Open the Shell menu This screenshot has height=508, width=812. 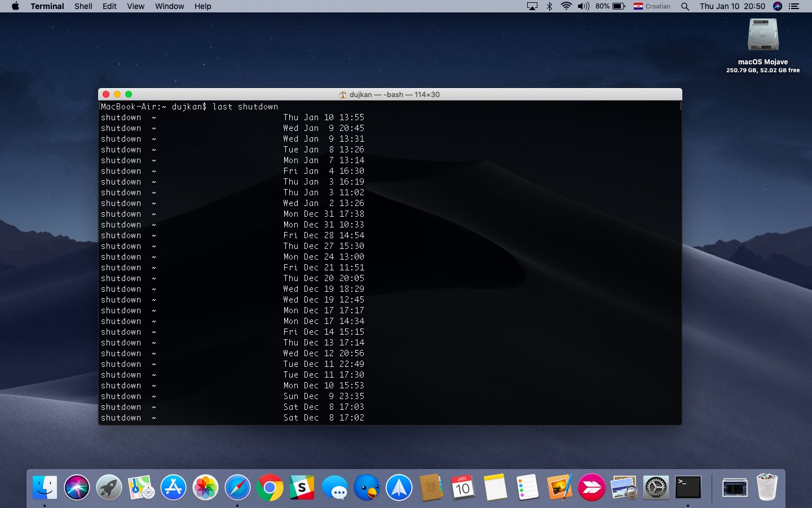point(83,6)
